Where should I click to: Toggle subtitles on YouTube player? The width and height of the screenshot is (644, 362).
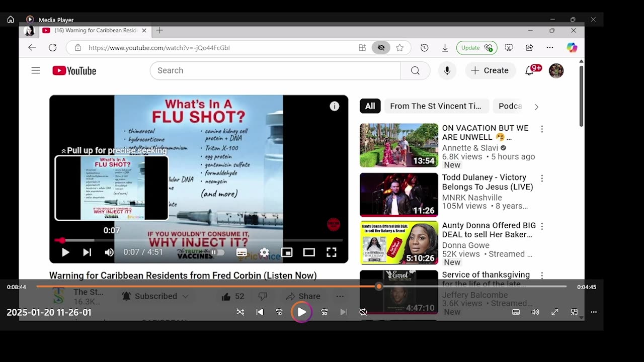pyautogui.click(x=242, y=252)
